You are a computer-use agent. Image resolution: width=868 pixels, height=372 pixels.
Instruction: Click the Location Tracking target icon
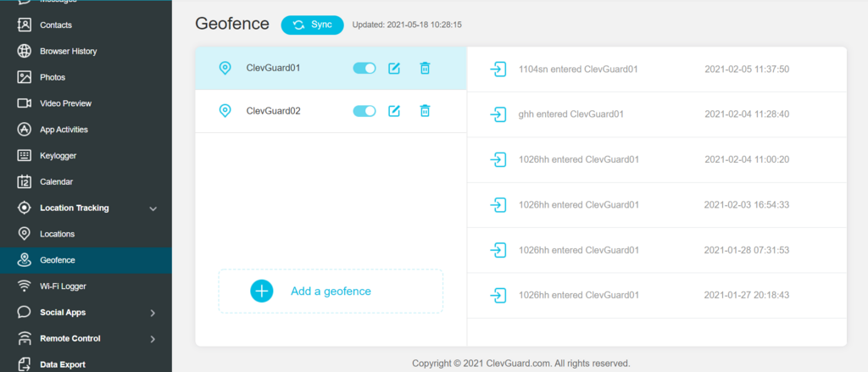coord(25,208)
